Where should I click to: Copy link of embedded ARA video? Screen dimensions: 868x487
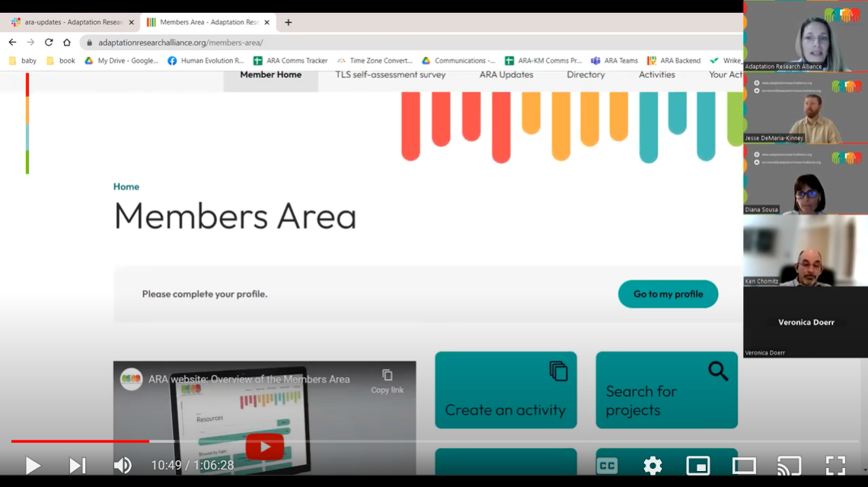pyautogui.click(x=387, y=380)
